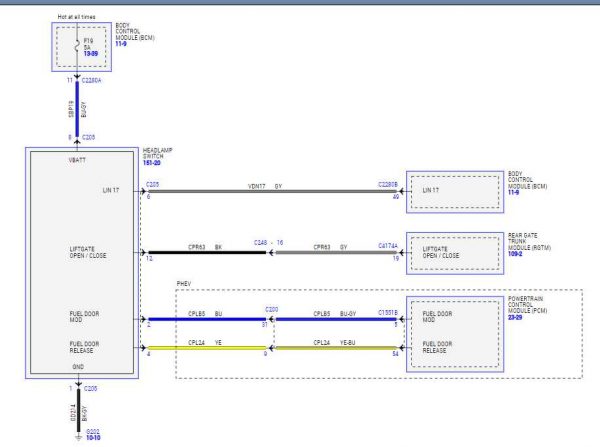Select the C4174A connector label
The width and height of the screenshot is (600, 447).
[x=388, y=246]
